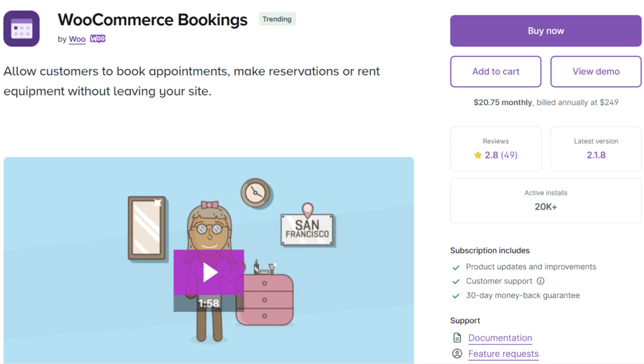Image resolution: width=644 pixels, height=364 pixels.
Task: Click the Customer support info icon
Action: [x=540, y=280]
